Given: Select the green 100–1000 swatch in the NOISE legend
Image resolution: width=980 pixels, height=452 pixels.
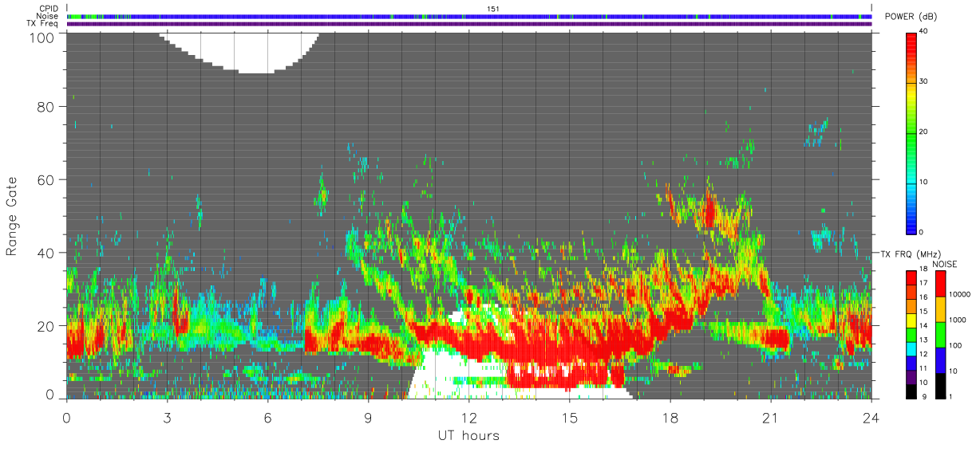Looking at the screenshot, I should pos(939,334).
